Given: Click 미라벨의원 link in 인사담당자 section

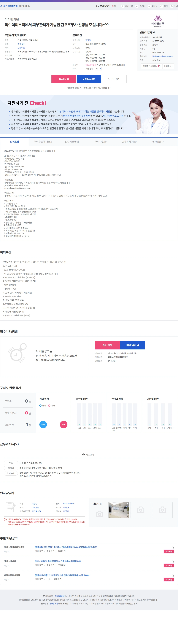Looking at the screenshot, I should click(x=36, y=511).
